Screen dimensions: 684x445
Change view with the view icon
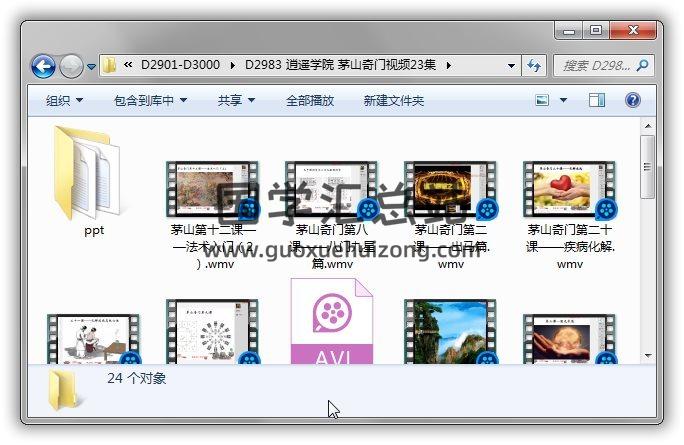542,100
